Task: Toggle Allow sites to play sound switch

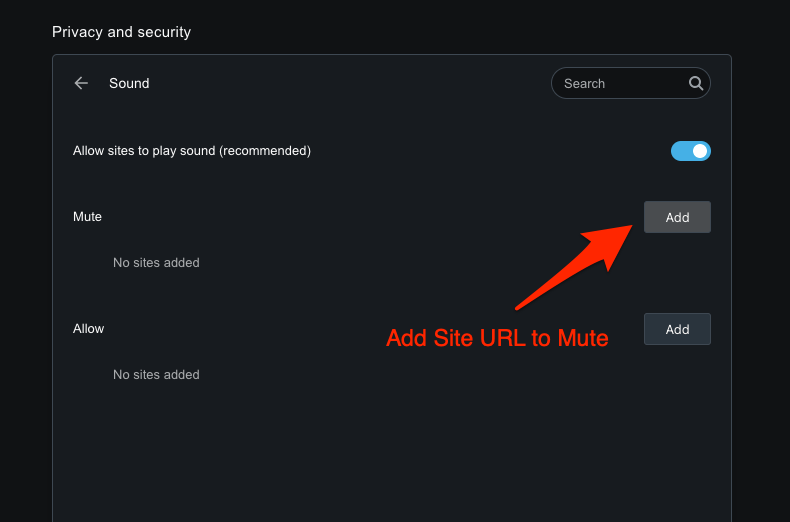Action: 690,151
